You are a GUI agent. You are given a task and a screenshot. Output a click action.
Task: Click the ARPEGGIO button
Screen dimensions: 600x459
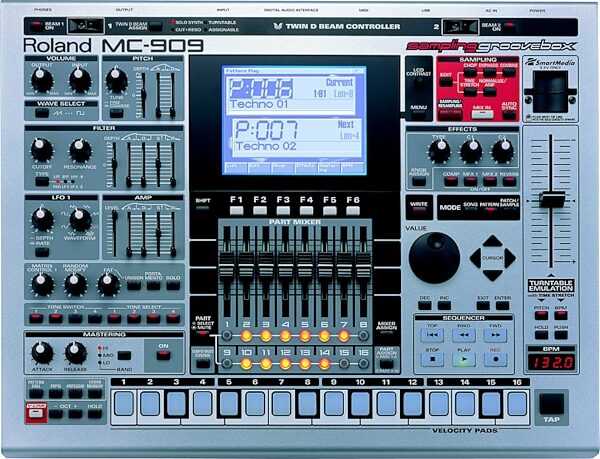coord(75,394)
